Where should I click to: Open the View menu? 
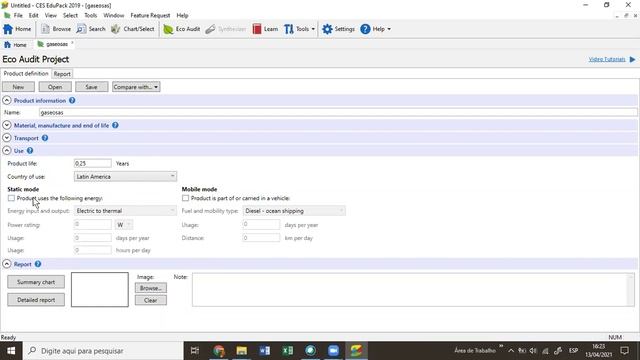[x=51, y=15]
